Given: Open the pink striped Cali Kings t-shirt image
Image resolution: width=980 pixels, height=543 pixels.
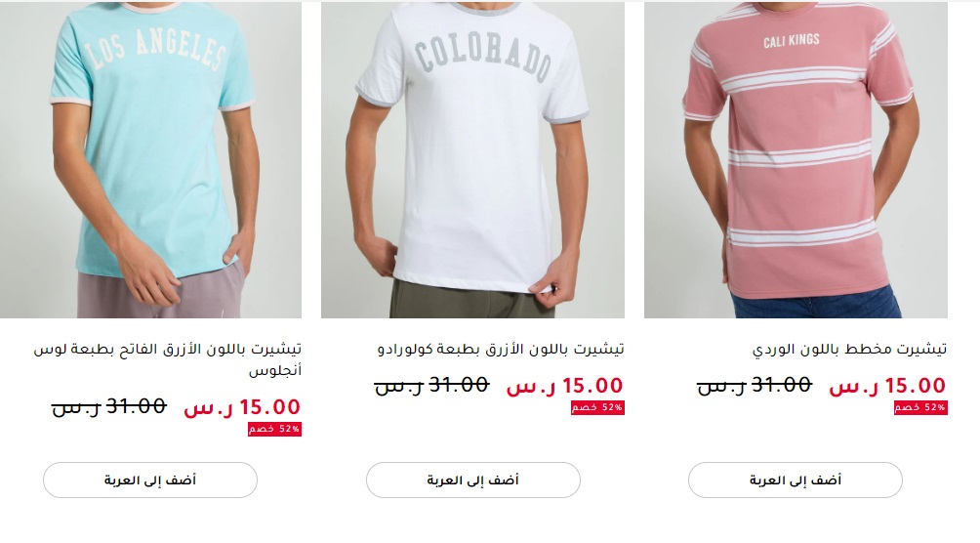Looking at the screenshot, I should click(x=796, y=159).
